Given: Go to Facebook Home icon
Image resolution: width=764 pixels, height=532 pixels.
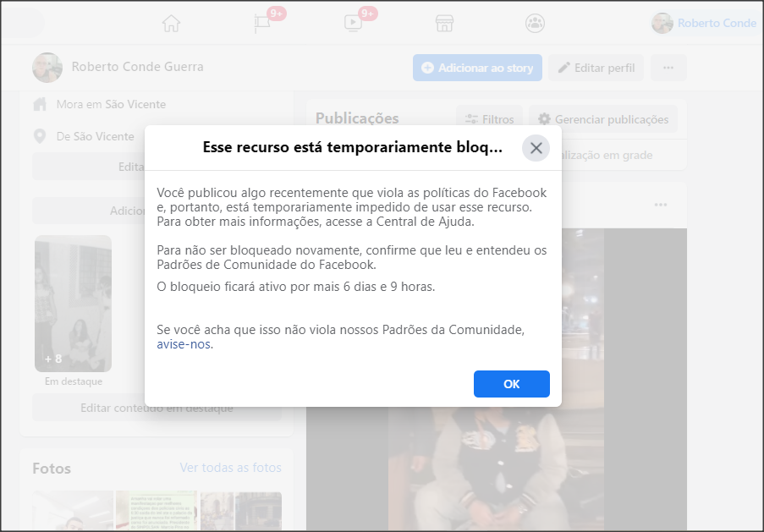Looking at the screenshot, I should (x=171, y=24).
